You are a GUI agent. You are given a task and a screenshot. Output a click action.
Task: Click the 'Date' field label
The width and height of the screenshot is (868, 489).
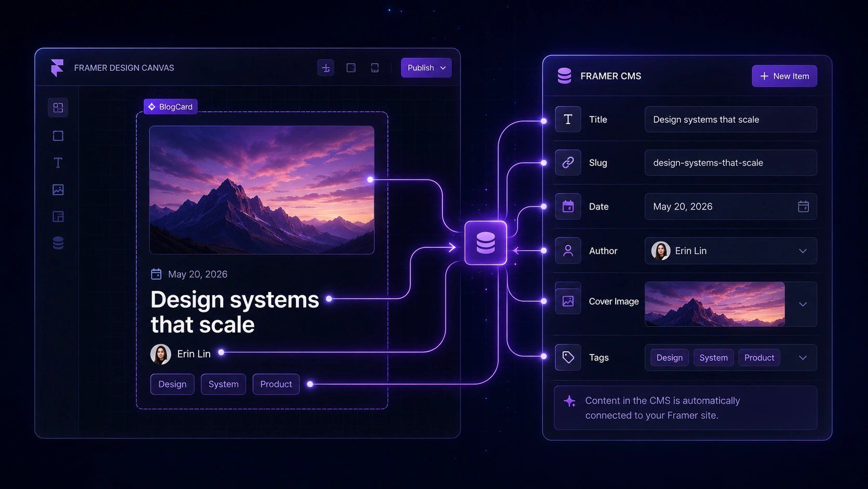point(599,206)
